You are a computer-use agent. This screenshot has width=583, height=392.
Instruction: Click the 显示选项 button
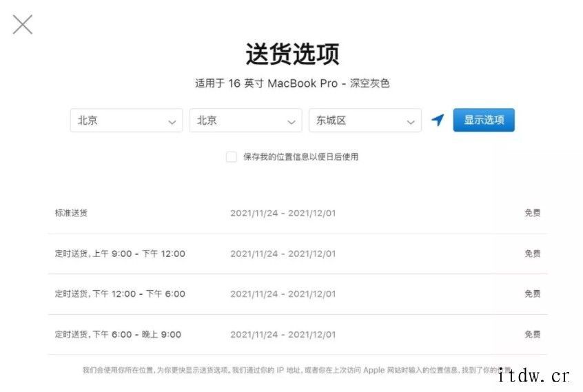tap(484, 120)
